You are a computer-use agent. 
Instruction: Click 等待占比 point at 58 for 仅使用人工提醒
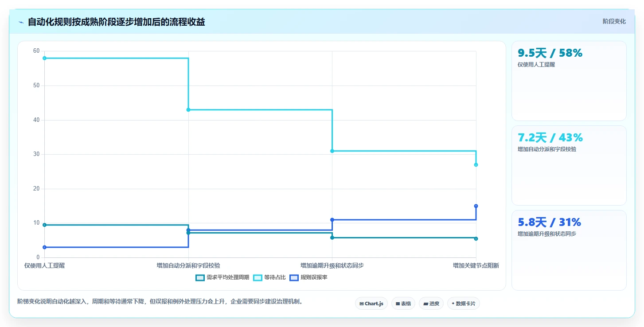click(44, 58)
